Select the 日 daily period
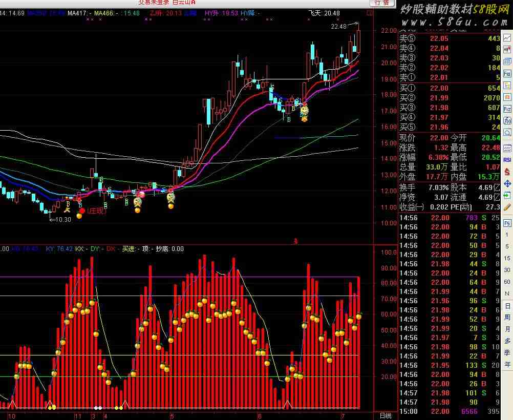The height and width of the screenshot is (420, 513). coord(507,306)
